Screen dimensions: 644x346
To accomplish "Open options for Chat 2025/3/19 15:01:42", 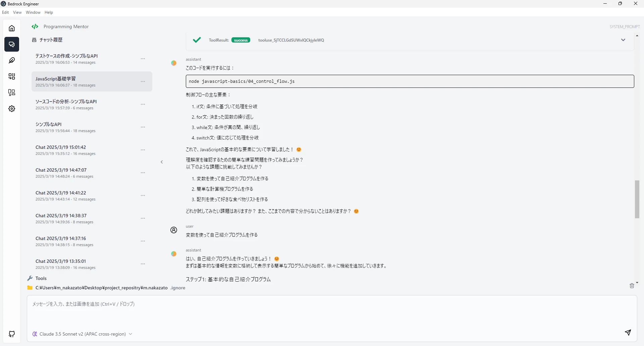I will 143,150.
